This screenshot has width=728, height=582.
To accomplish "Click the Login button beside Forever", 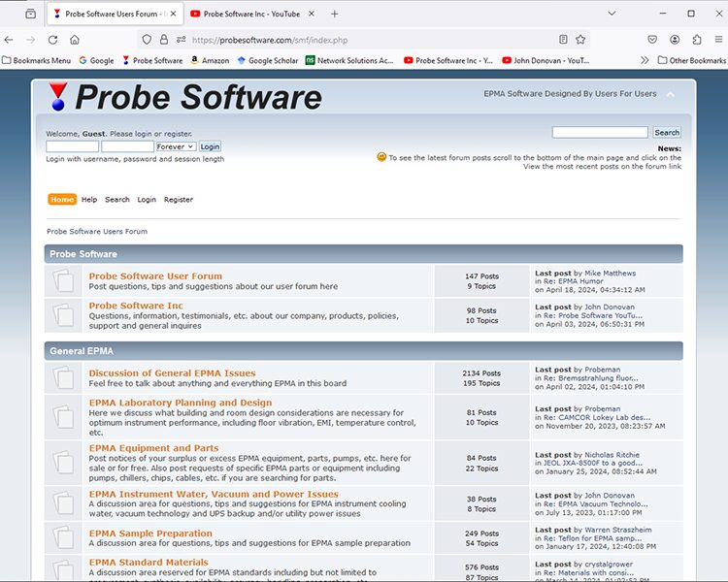I will (210, 146).
